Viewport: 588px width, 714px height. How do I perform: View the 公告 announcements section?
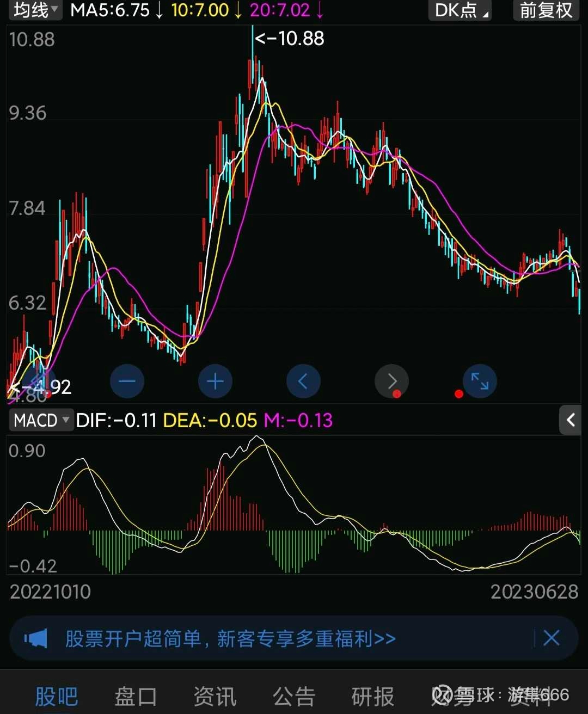pos(294,697)
